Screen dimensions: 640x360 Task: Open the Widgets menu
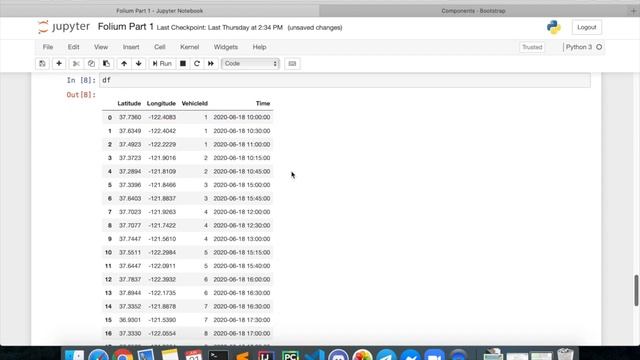pyautogui.click(x=226, y=47)
